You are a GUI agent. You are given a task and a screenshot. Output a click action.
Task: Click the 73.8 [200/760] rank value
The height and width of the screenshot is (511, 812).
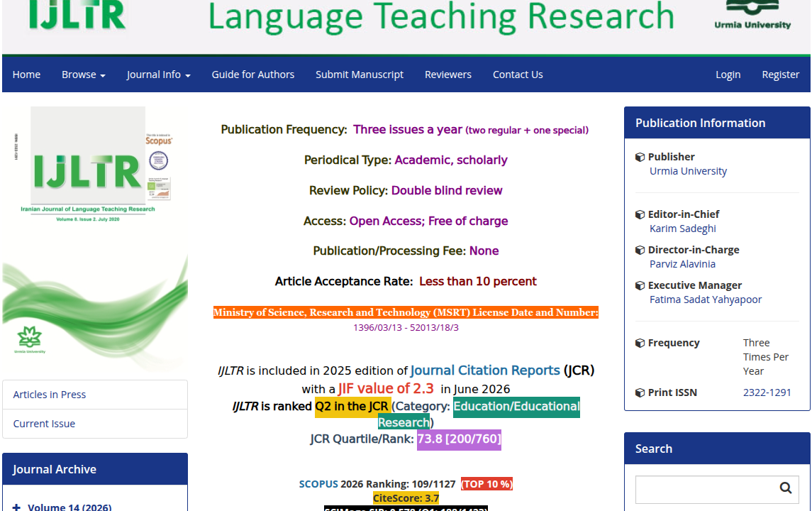coord(459,439)
